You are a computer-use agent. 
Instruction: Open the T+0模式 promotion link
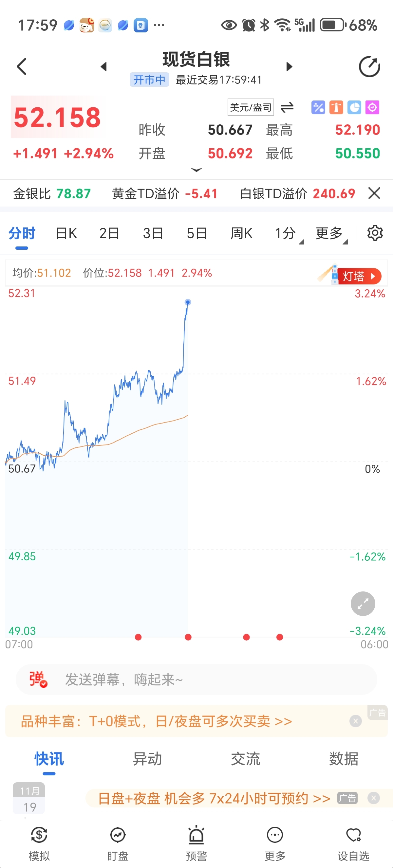pos(157,721)
